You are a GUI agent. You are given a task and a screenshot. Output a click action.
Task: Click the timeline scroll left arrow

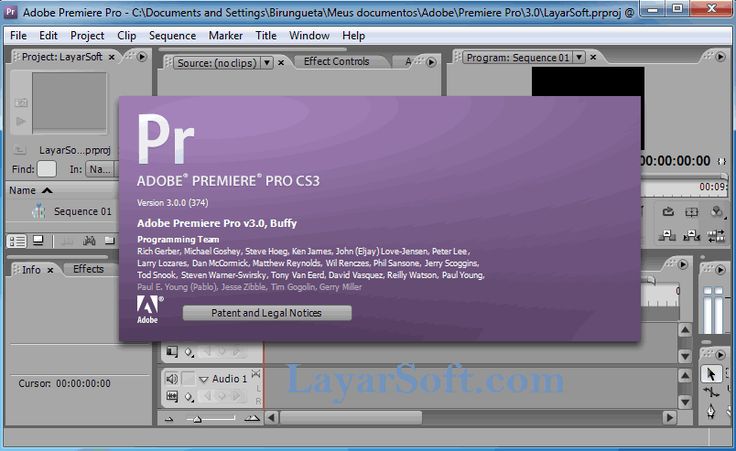271,417
